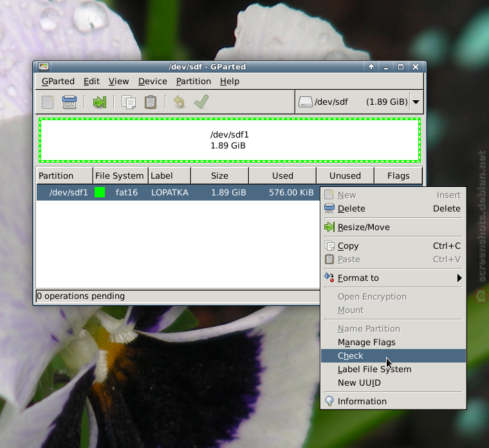Click the GParted window title bar icon
The height and width of the screenshot is (448, 489).
[44, 67]
